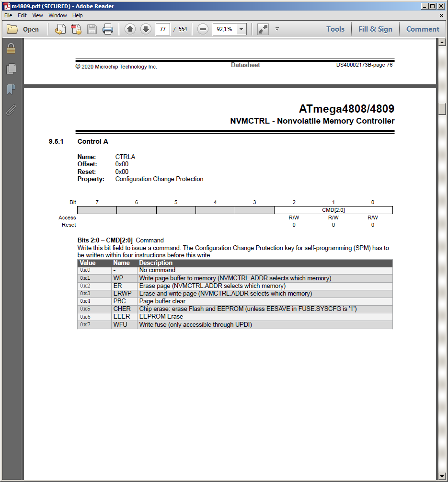
Task: Click 'Configuration Change Protection' property text
Action: coord(159,179)
